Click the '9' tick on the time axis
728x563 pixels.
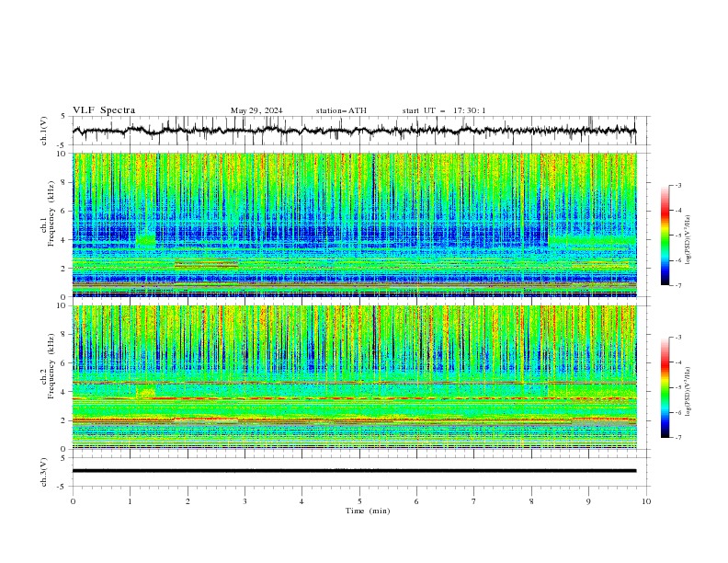coord(588,501)
